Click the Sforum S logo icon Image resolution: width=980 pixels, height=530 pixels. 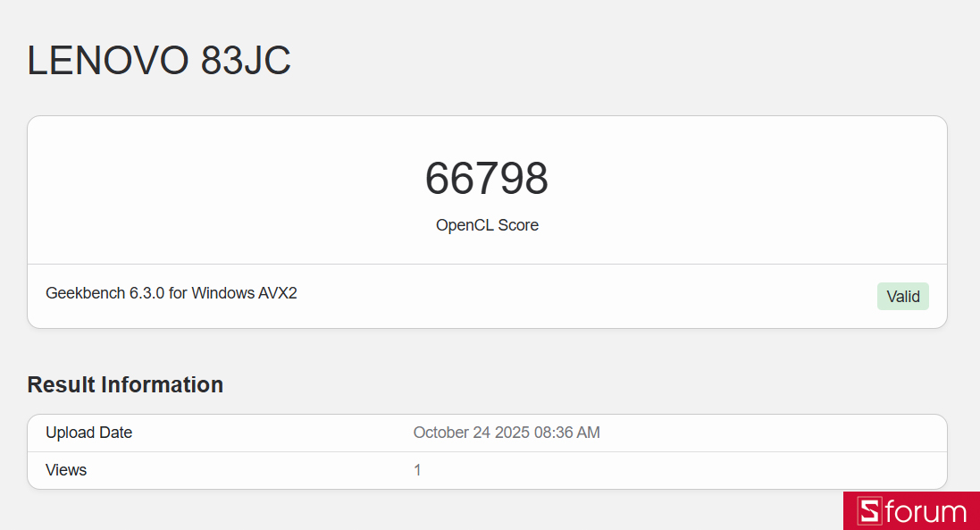coord(869,511)
